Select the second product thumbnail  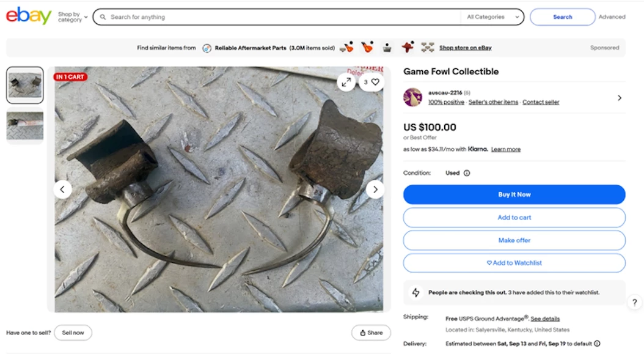(25, 126)
